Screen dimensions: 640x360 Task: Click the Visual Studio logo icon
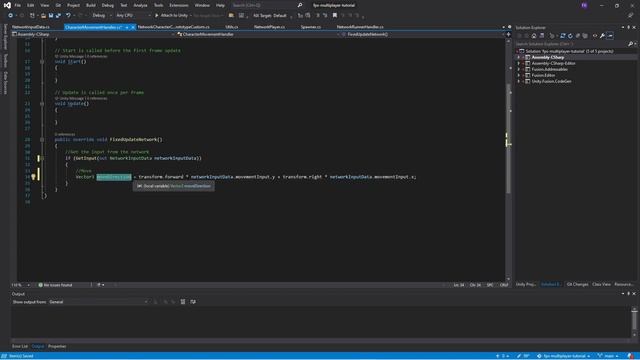tap(7, 5)
